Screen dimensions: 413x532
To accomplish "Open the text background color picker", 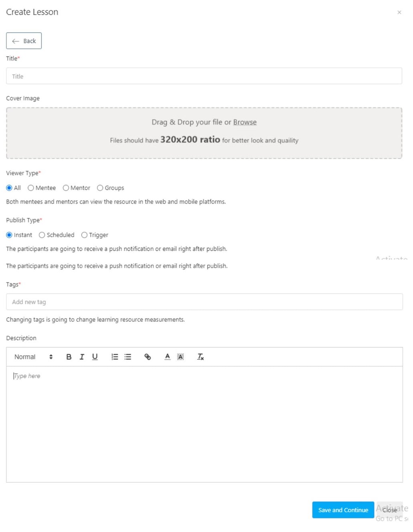I will click(180, 357).
